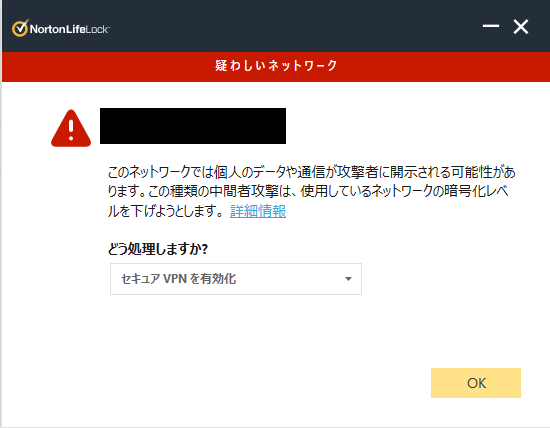550x428 pixels.
Task: Open the 詳細情報 link
Action: point(258,211)
